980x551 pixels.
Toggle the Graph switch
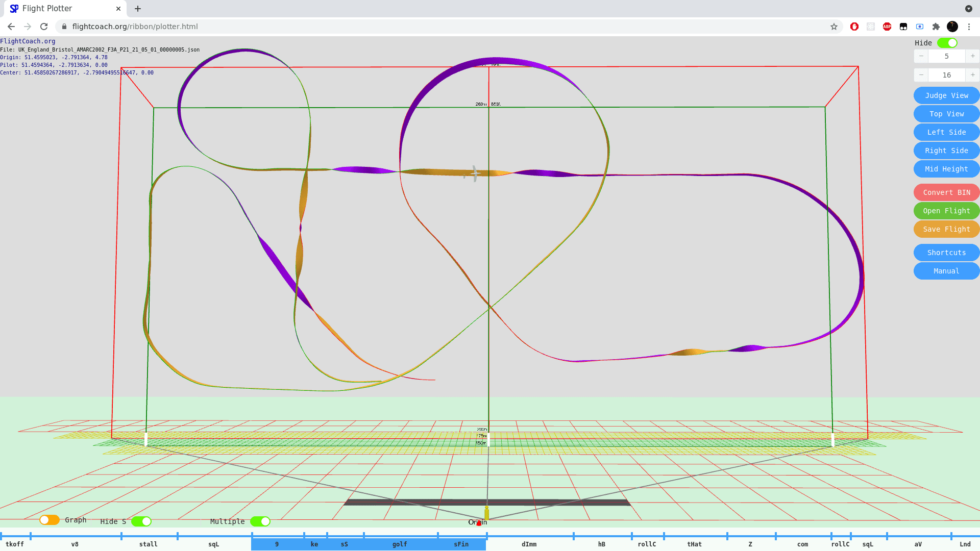pyautogui.click(x=50, y=520)
